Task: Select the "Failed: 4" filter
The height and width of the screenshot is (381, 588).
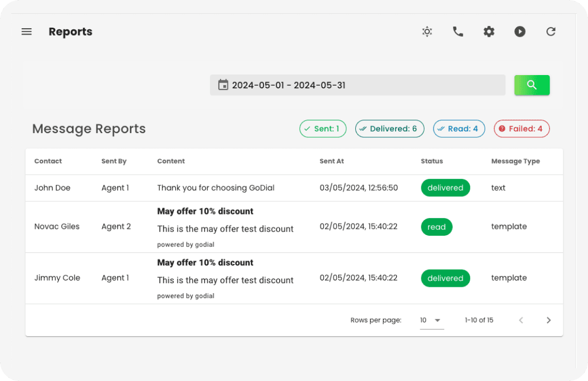Action: click(x=521, y=128)
